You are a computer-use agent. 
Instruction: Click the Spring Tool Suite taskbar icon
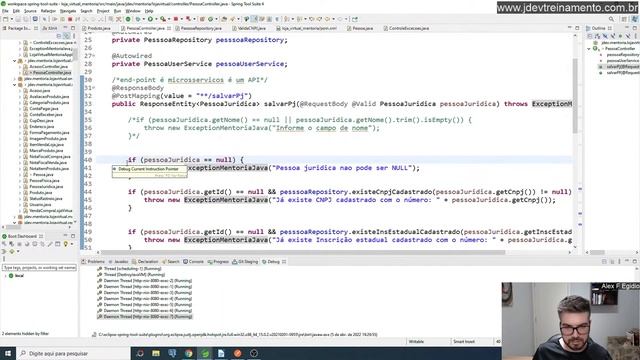point(205,353)
